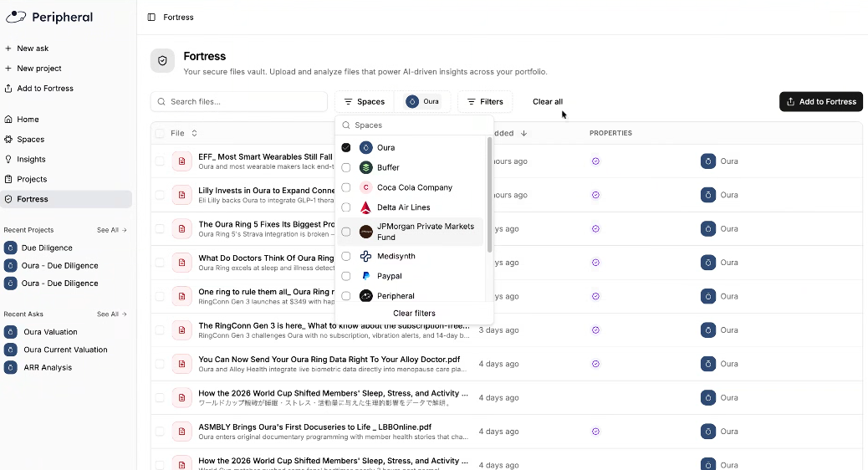Check the Coca Cola Company checkbox

coord(346,187)
